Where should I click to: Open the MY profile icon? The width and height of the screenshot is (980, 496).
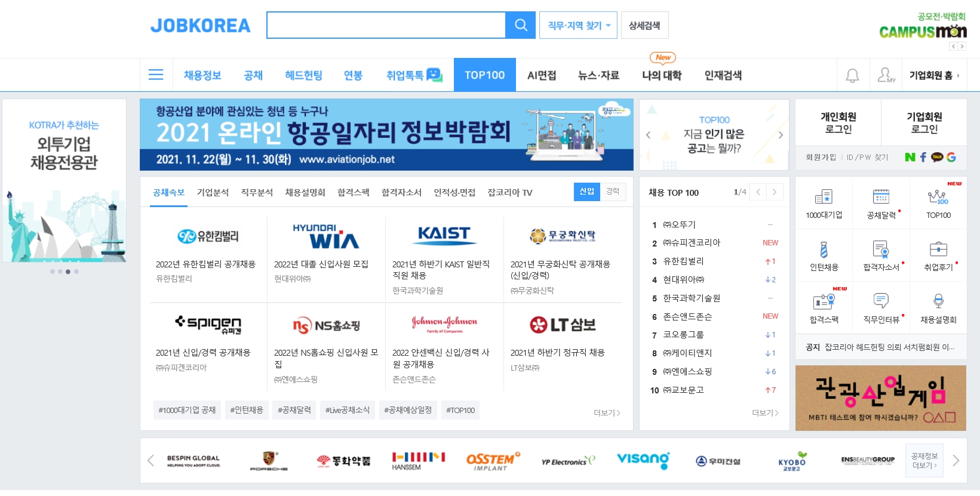pos(886,75)
